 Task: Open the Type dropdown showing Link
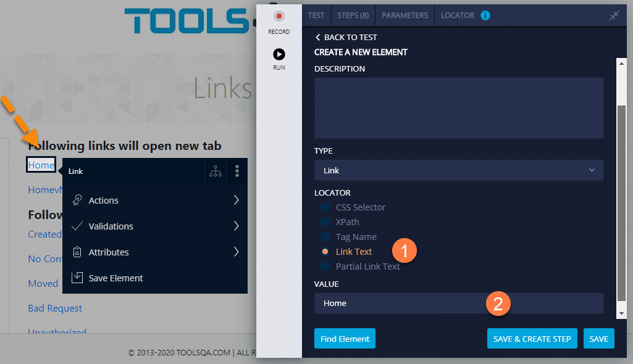click(x=459, y=170)
